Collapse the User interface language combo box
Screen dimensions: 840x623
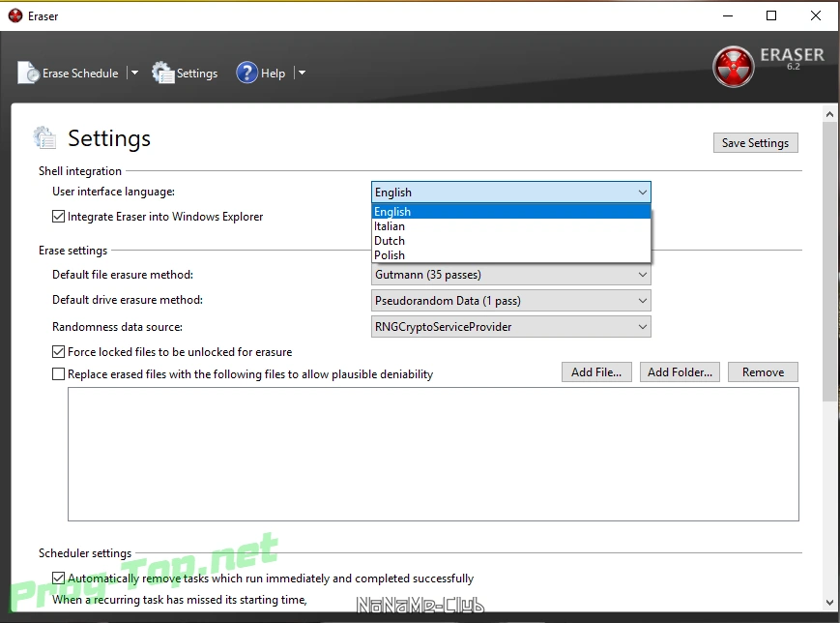511,192
